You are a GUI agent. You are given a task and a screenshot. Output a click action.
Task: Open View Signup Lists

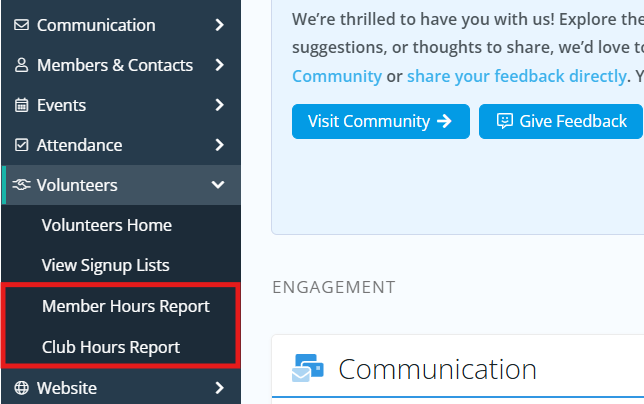tap(106, 265)
